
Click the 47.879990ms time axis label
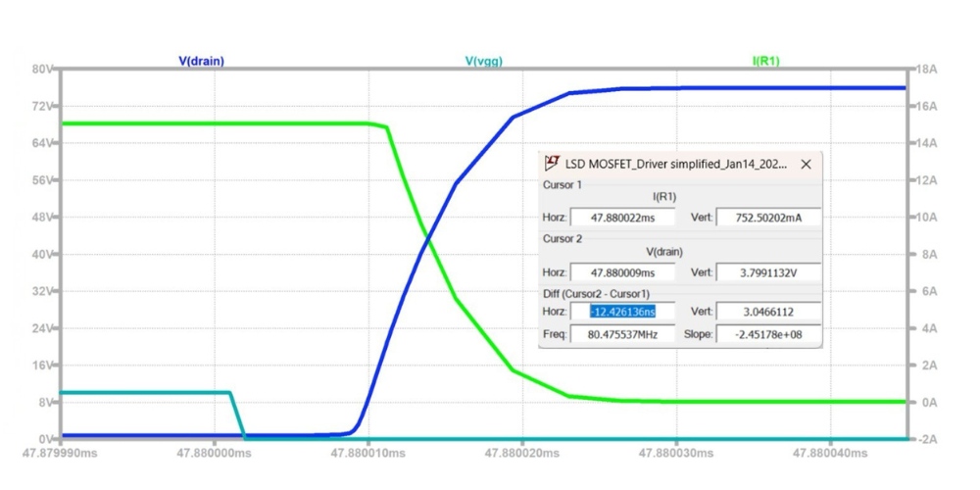(x=60, y=453)
